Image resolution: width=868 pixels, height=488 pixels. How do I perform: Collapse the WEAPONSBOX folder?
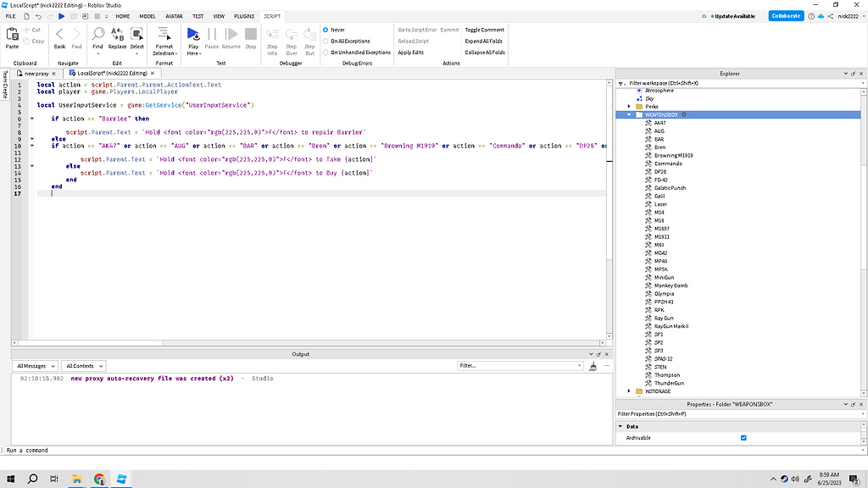(627, 114)
